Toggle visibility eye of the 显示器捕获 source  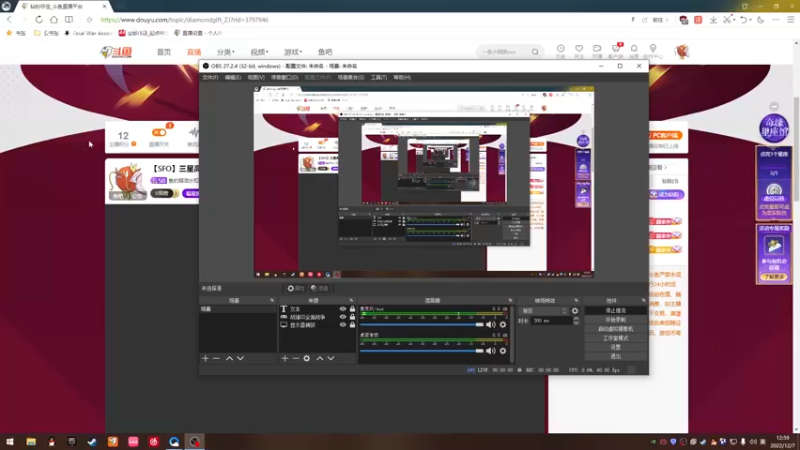coord(343,324)
